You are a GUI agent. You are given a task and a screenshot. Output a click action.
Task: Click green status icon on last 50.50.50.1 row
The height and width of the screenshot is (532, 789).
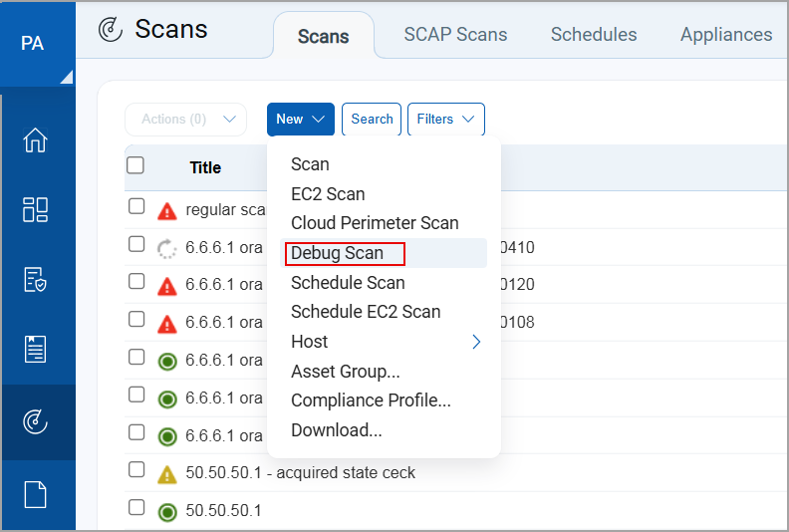tap(167, 512)
